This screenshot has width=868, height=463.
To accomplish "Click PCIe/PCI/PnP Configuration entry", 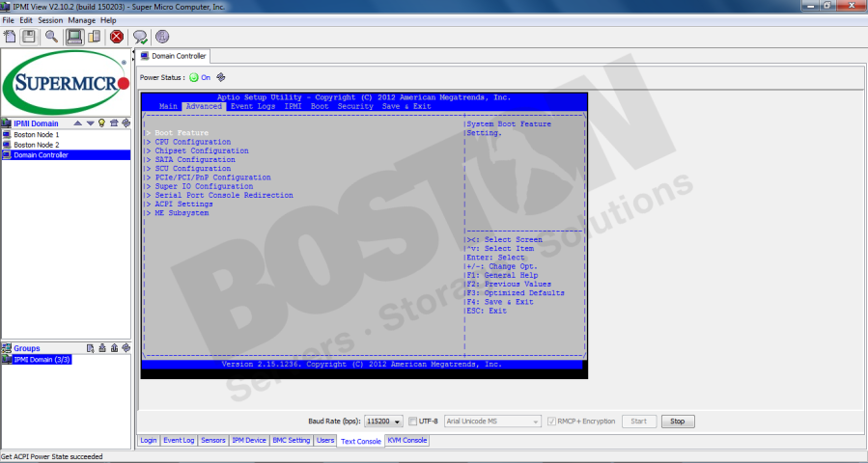I will tap(212, 177).
